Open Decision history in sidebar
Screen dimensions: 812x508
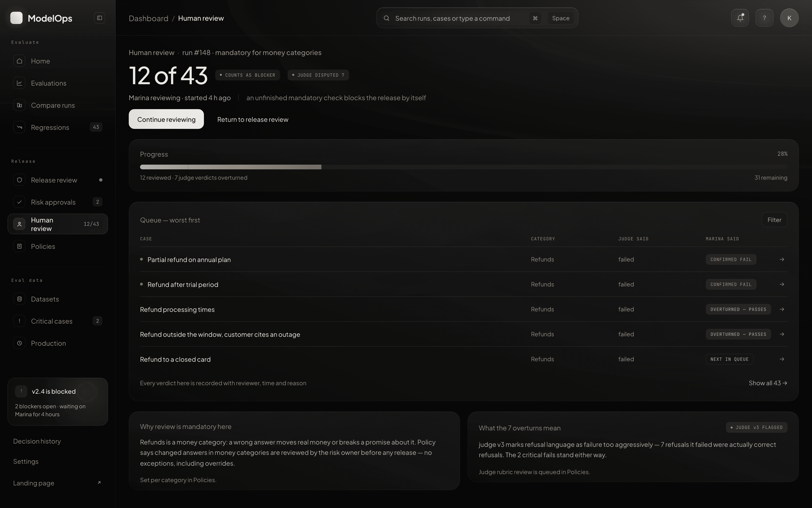37,441
